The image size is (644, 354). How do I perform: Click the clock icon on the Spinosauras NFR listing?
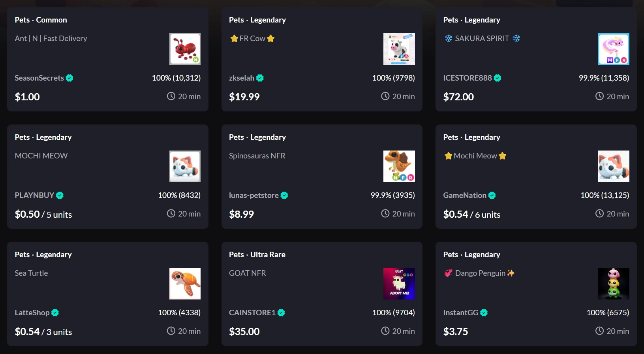[385, 213]
